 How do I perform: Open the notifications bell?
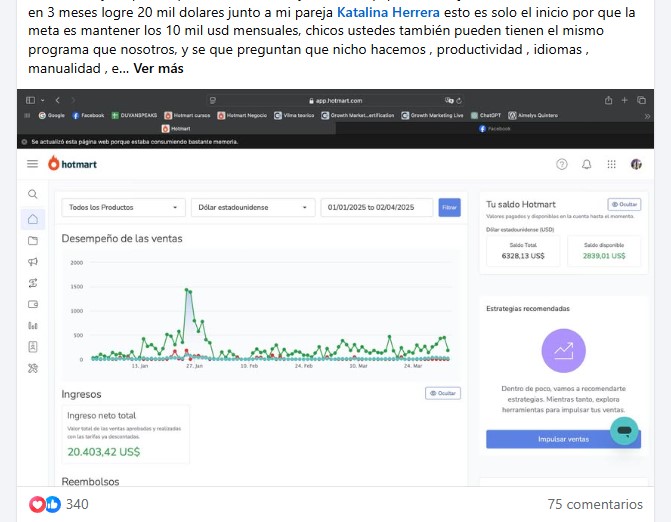point(586,164)
